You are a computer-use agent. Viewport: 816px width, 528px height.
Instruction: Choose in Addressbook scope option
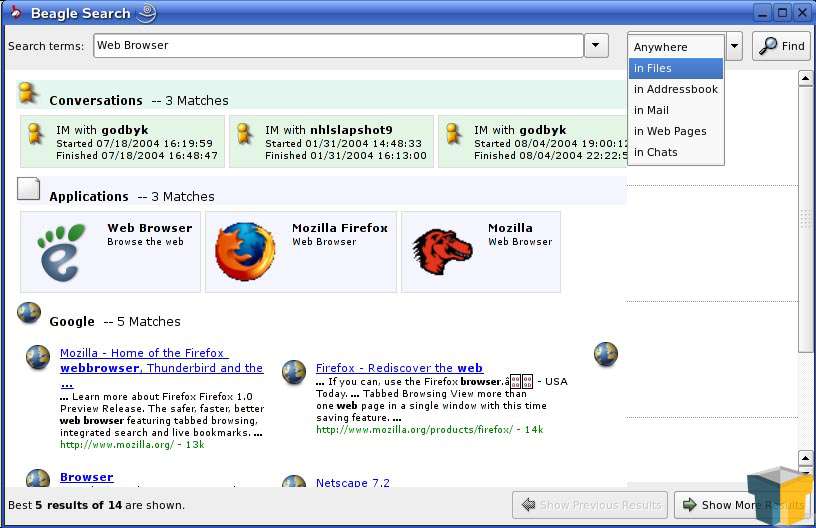point(675,89)
